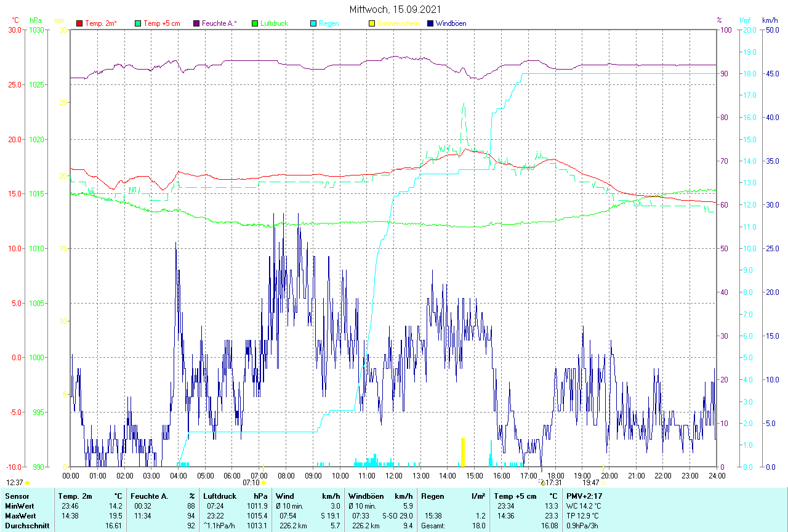Screen dimensions: 788x532
Task: Click the 1015.4 maximum pressure value
Action: tap(257, 515)
